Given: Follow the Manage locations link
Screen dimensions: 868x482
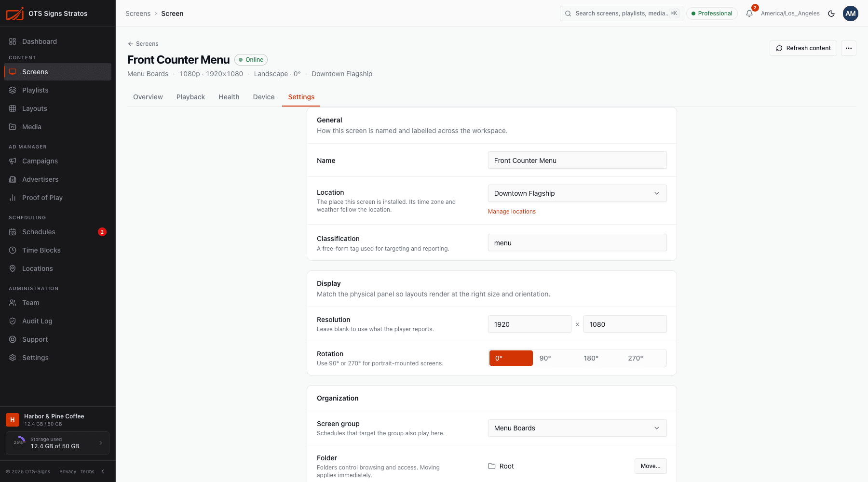Looking at the screenshot, I should pyautogui.click(x=512, y=212).
